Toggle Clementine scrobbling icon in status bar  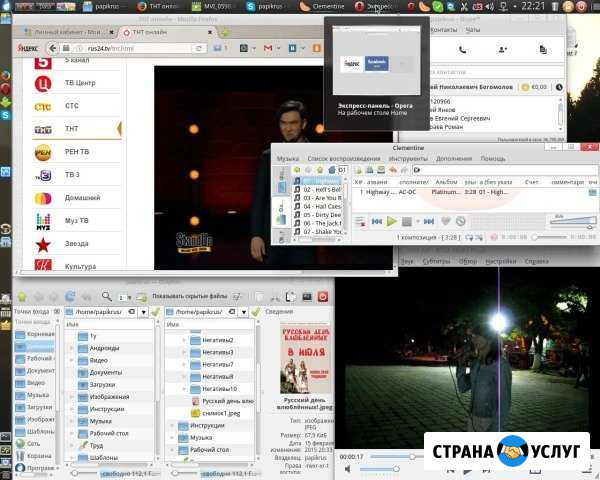click(494, 238)
